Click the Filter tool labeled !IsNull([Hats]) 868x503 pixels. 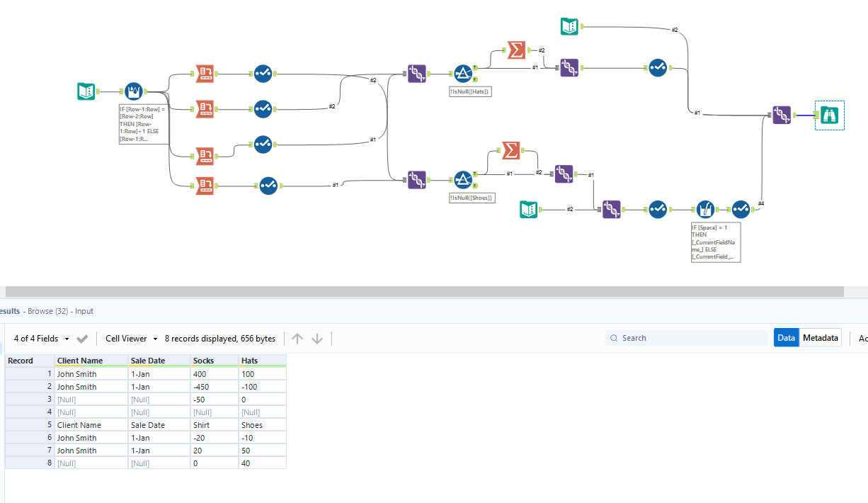(464, 73)
